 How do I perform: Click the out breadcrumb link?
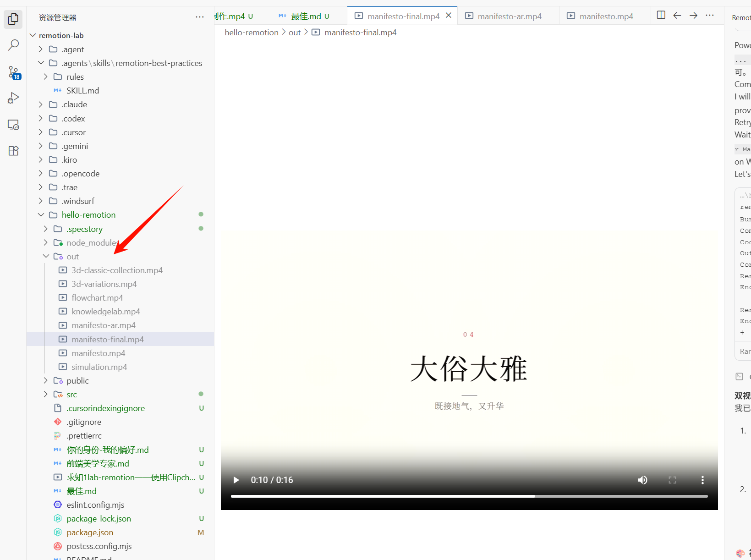click(x=295, y=32)
